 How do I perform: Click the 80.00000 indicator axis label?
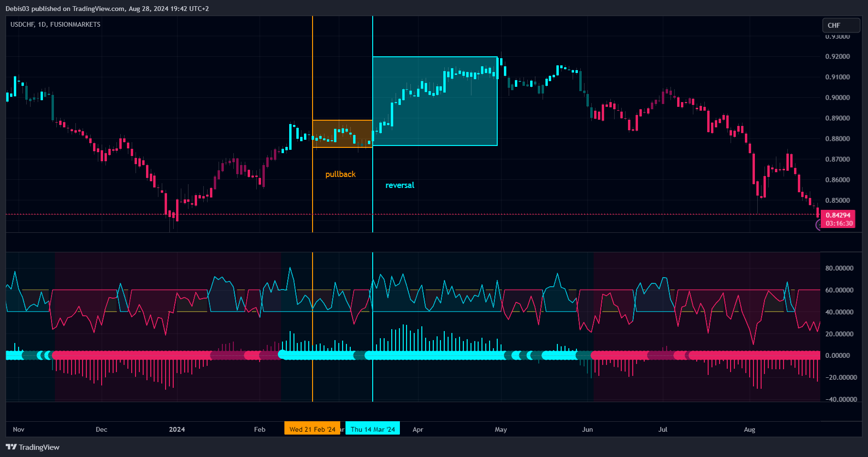tap(839, 268)
